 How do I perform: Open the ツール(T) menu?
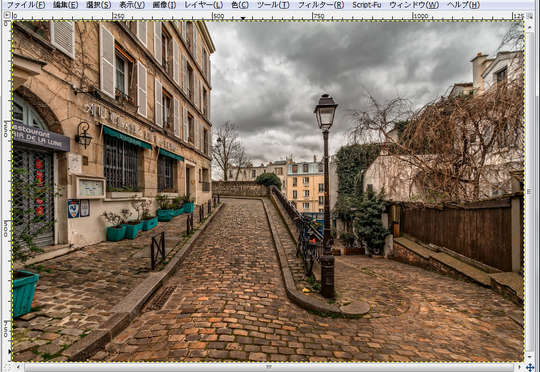click(273, 5)
